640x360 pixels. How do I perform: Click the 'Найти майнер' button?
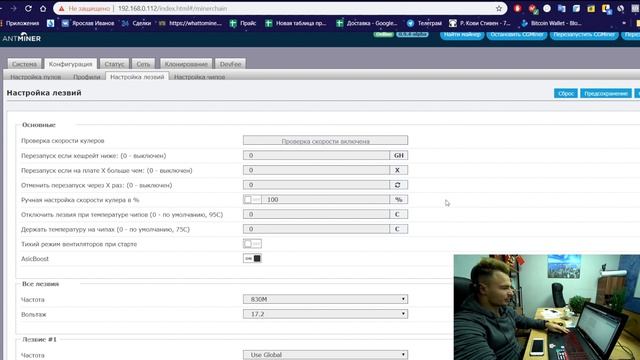pos(462,35)
